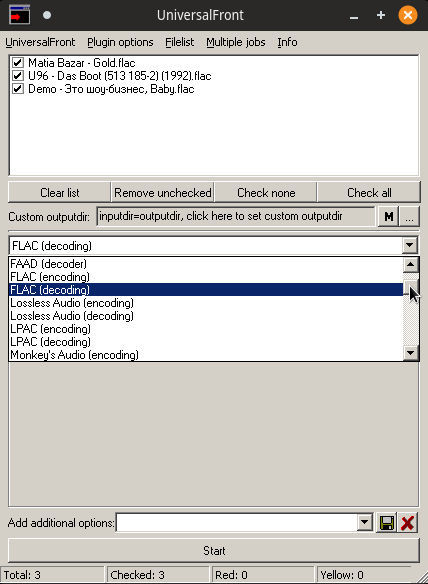This screenshot has height=584, width=428.
Task: Click the Total: 3 status bar entry
Action: click(x=52, y=575)
